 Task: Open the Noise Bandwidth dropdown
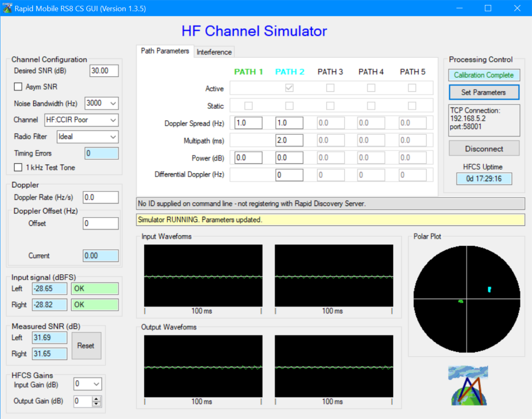pos(113,103)
